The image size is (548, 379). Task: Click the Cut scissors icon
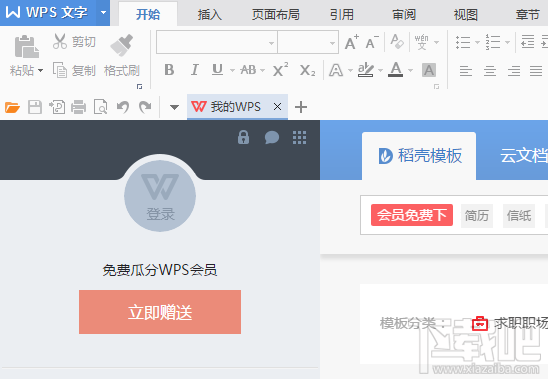click(60, 41)
